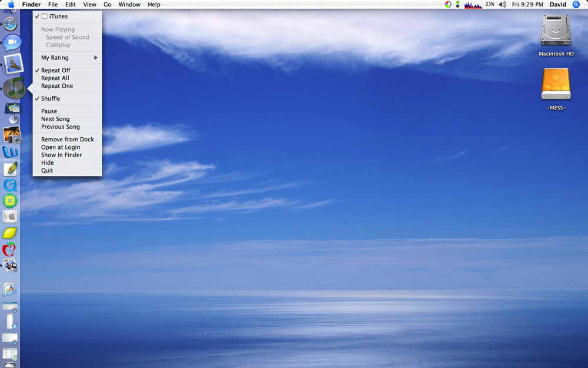Open Mail with the hawk stamp icon
Screen dimensions: 588x368
click(x=14, y=63)
